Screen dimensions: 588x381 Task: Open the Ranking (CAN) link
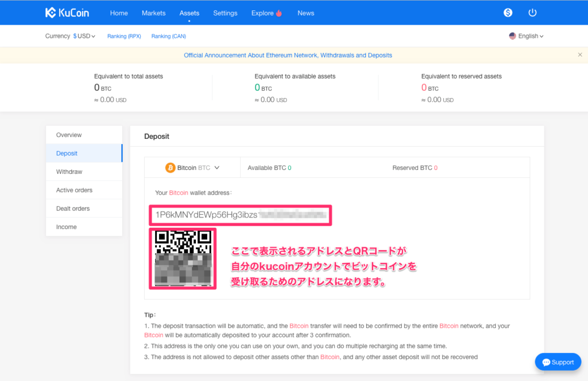(169, 36)
